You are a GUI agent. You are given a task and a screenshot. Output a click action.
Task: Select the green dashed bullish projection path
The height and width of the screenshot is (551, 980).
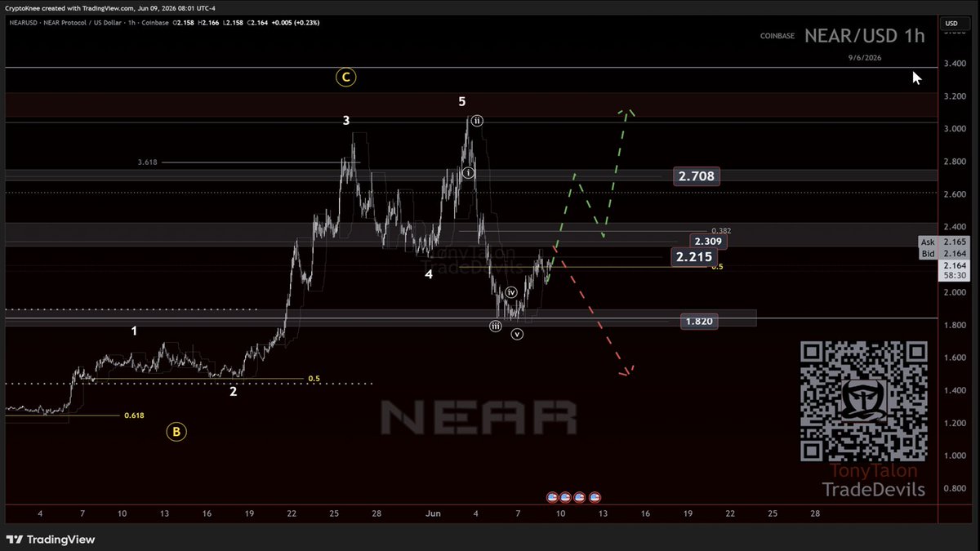[590, 193]
